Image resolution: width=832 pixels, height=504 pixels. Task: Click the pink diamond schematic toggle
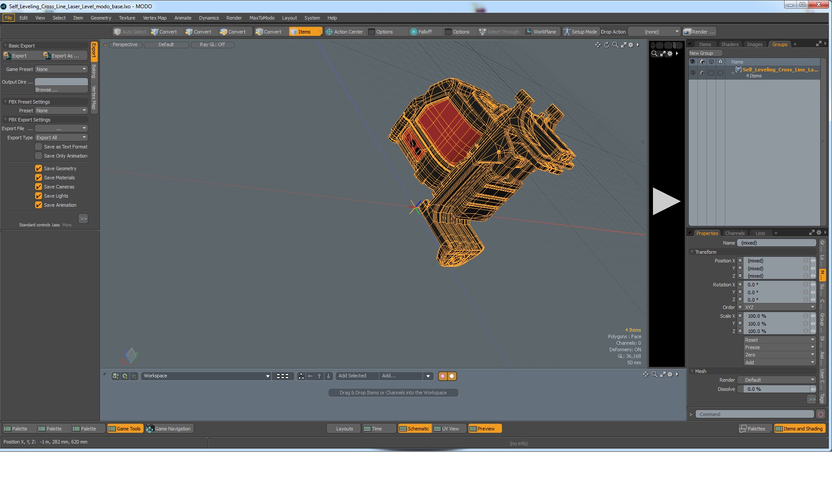click(x=443, y=376)
